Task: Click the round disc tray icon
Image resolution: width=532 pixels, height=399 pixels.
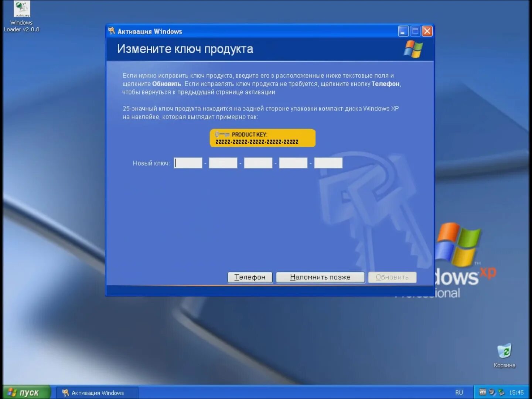Action: pos(492,392)
